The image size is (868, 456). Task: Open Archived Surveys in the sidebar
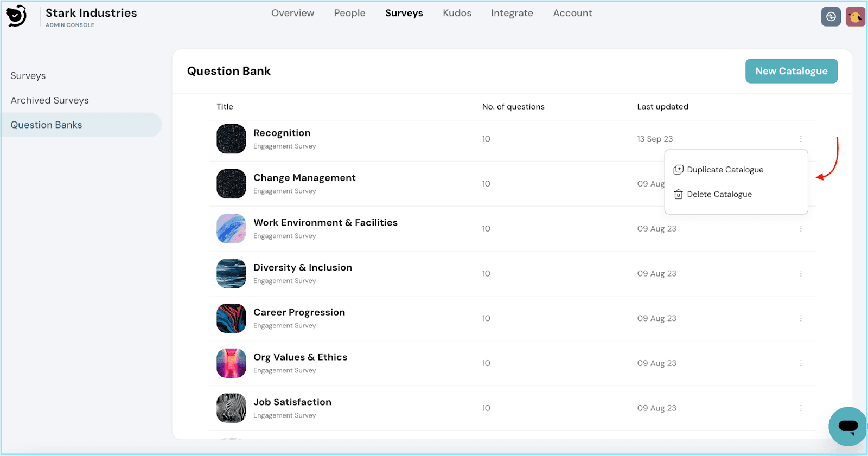(x=49, y=100)
